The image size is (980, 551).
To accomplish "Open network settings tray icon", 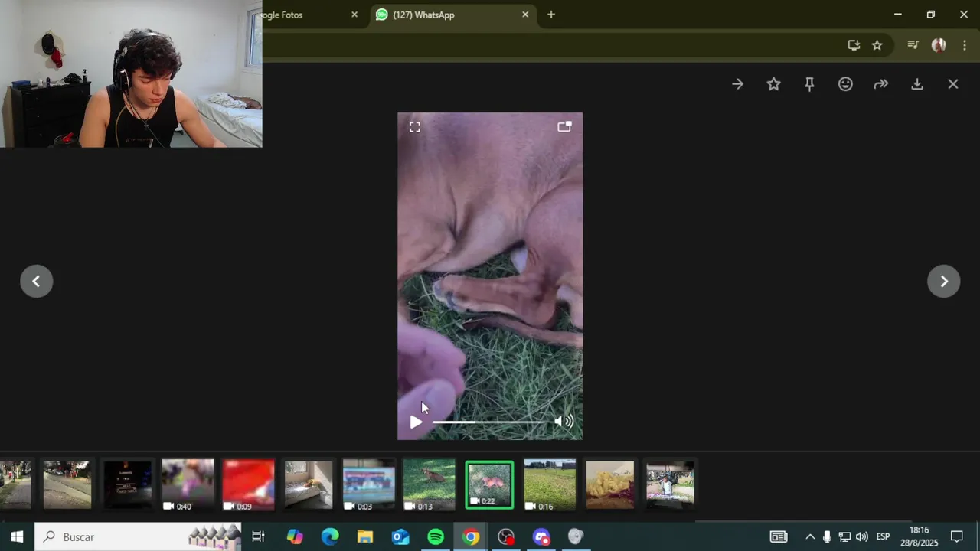I will [844, 537].
